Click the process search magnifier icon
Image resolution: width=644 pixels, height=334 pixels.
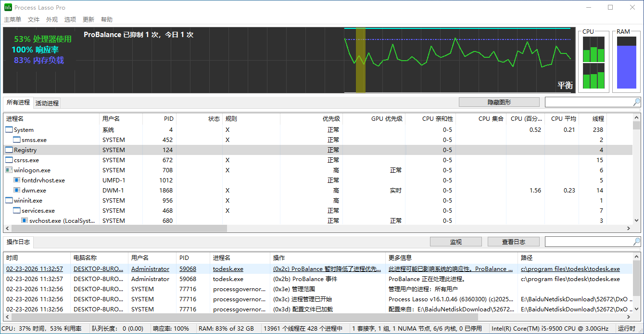coord(636,102)
